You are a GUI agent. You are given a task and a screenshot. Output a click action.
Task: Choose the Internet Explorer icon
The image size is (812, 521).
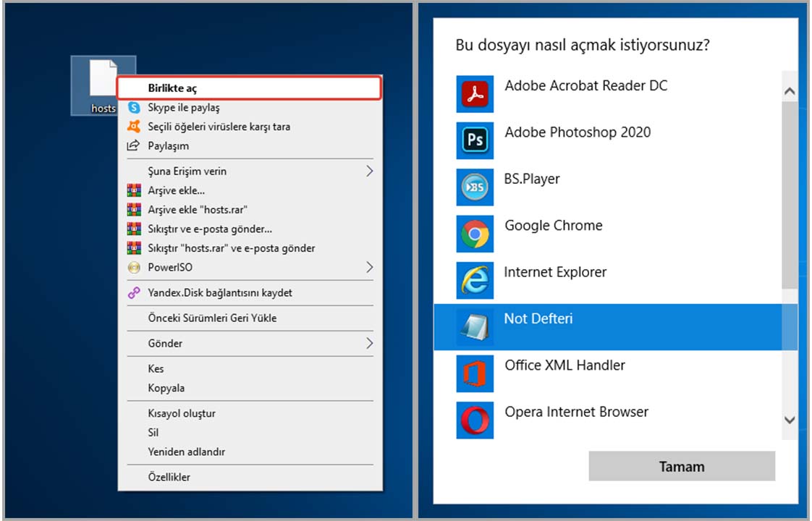click(x=475, y=281)
